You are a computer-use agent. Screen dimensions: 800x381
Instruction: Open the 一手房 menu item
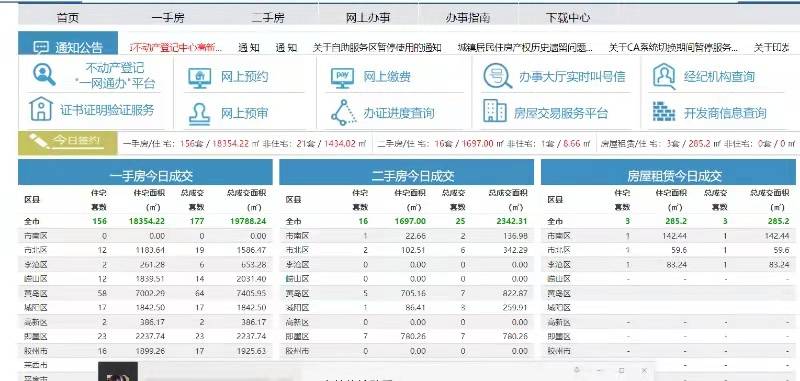coord(168,18)
